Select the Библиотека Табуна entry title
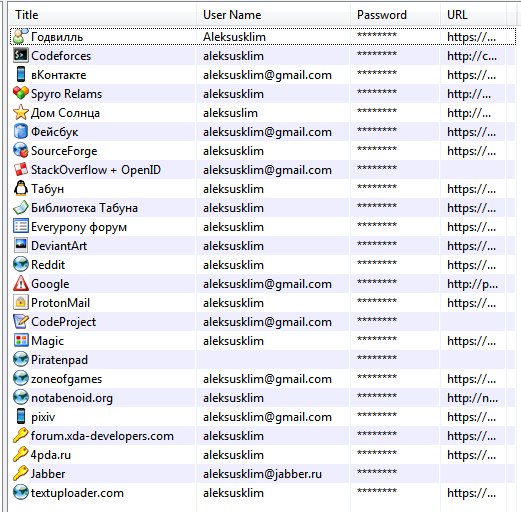Image resolution: width=521 pixels, height=512 pixels. pos(84,208)
